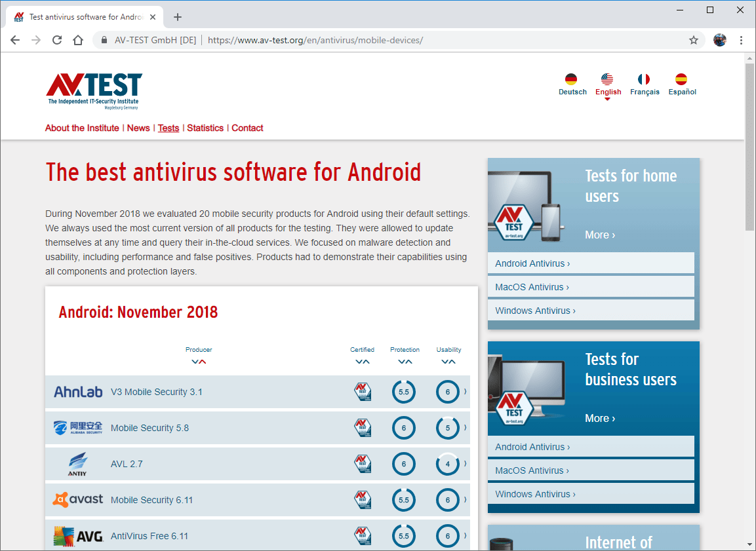756x551 pixels.
Task: Expand avast Mobile Security row arrow
Action: 466,500
